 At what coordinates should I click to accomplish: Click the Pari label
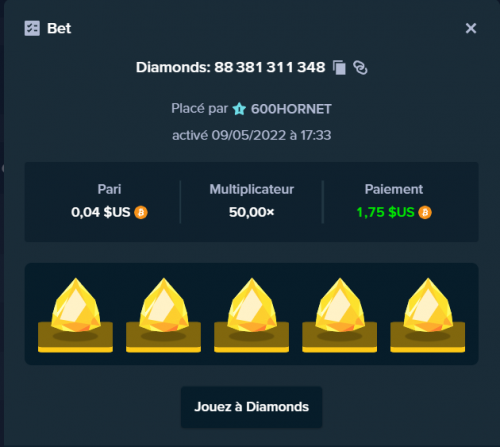point(109,189)
